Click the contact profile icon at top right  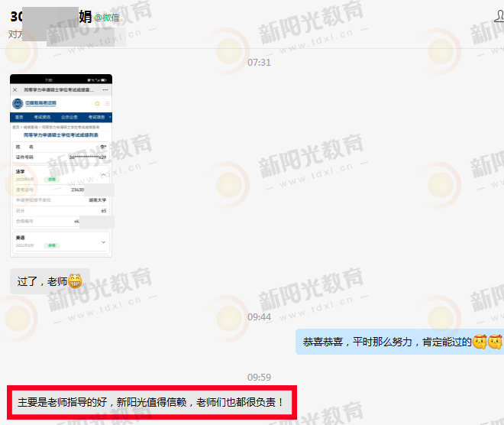[499, 16]
